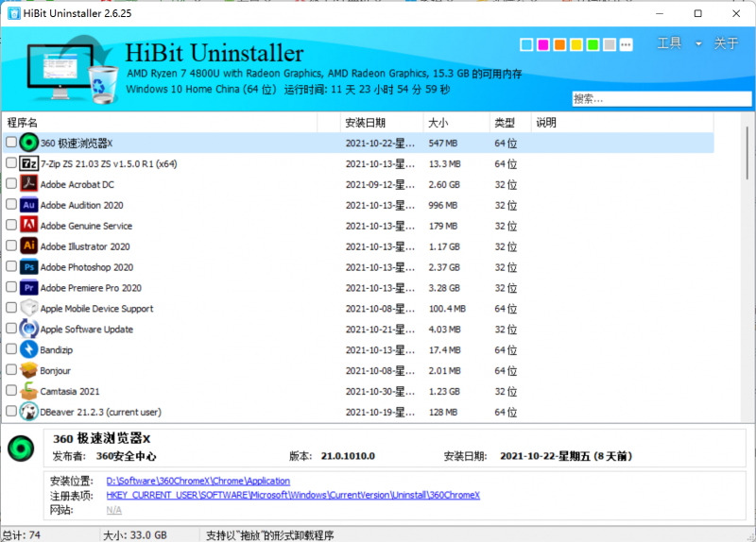Click the Adobe Photoshop 2020 icon
756x542 pixels.
(x=29, y=267)
